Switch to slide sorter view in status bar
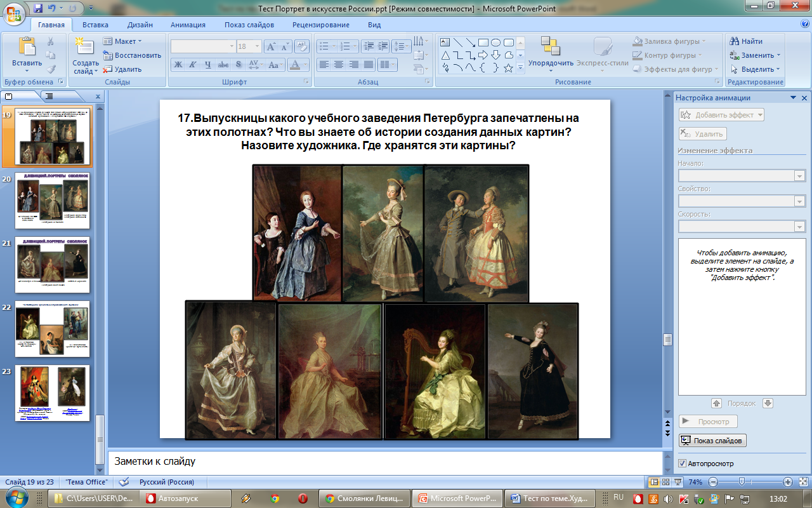This screenshot has height=508, width=812. coord(666,482)
